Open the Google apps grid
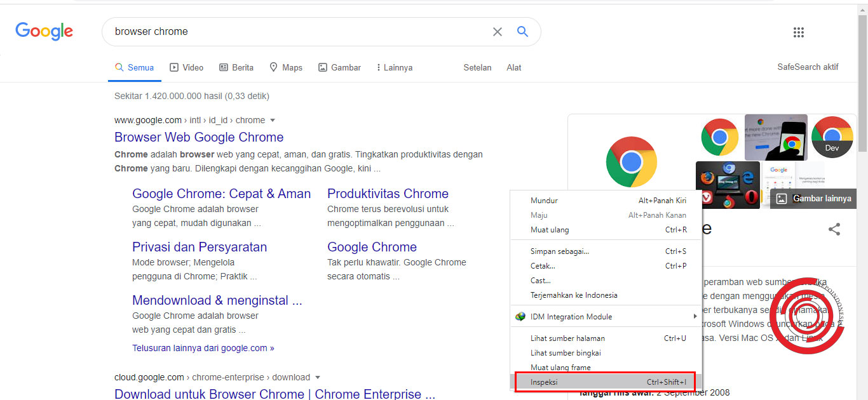 click(x=799, y=32)
